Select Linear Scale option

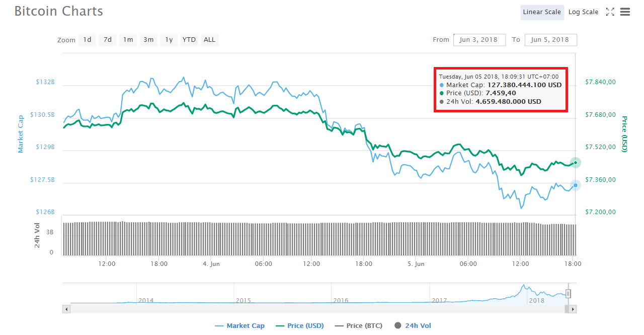[542, 12]
